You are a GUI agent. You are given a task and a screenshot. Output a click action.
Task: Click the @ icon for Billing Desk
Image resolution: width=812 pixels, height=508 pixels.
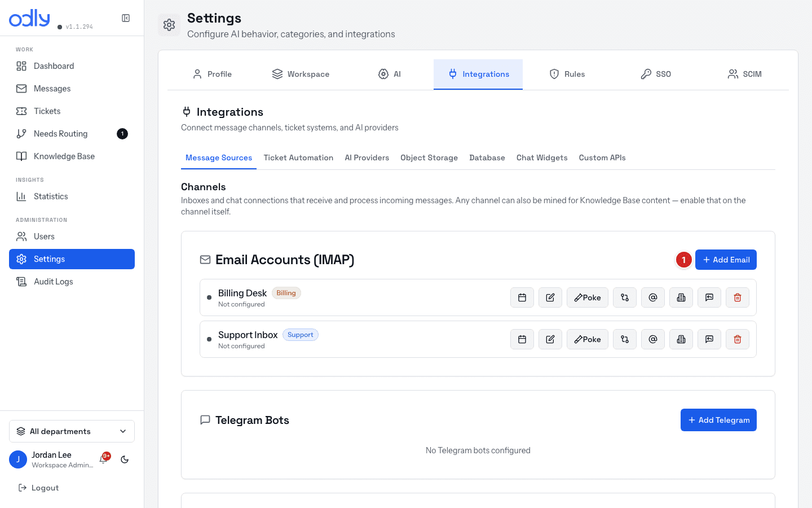[x=653, y=297]
